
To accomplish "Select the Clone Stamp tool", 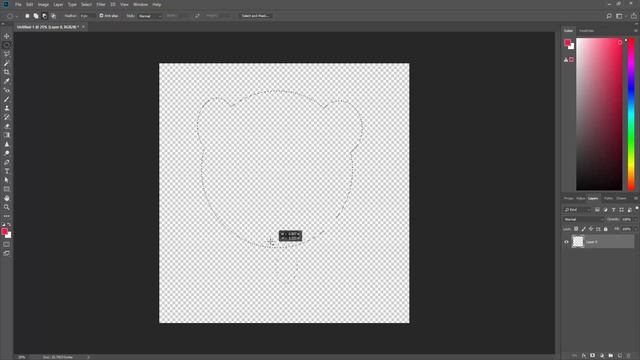I will coord(7,108).
